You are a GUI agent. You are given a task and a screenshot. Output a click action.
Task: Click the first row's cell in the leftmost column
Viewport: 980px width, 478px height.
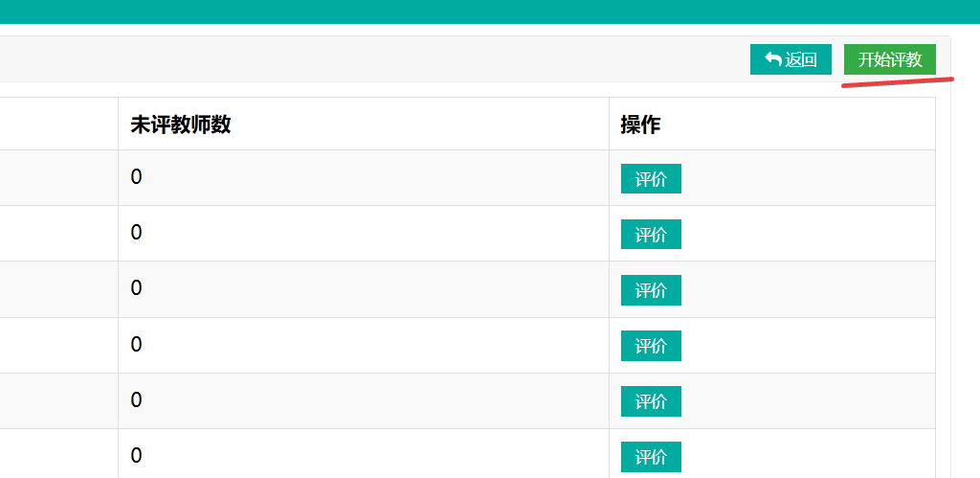point(57,178)
